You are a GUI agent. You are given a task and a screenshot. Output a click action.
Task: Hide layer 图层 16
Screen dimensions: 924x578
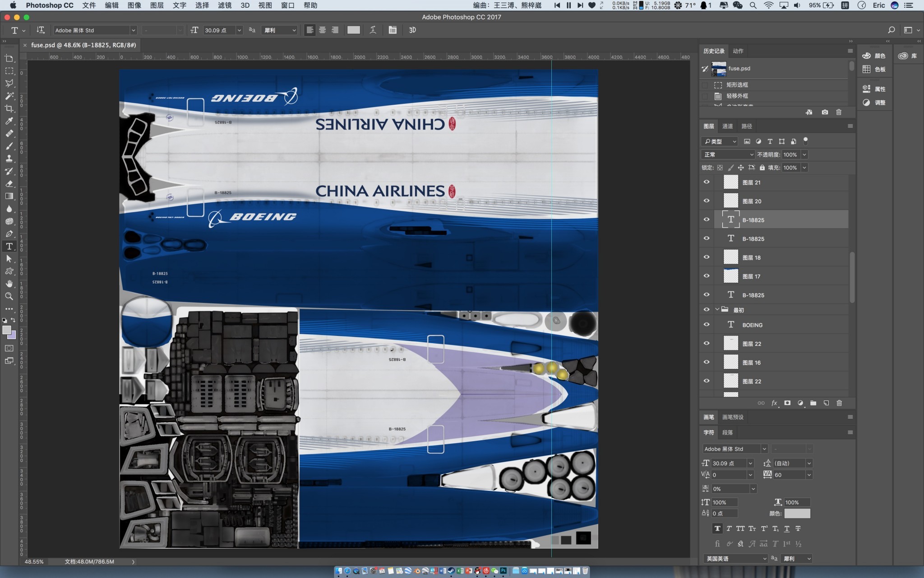point(707,362)
